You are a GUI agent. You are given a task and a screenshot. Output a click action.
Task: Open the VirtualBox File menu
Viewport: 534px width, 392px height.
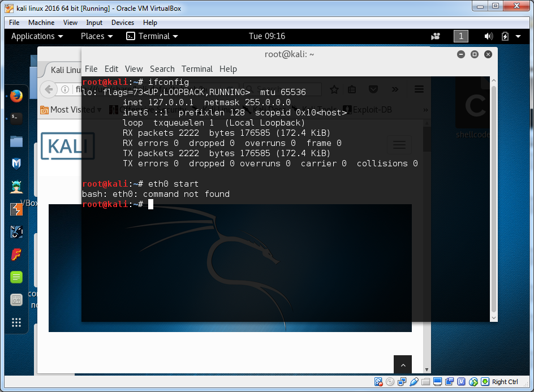[14, 23]
